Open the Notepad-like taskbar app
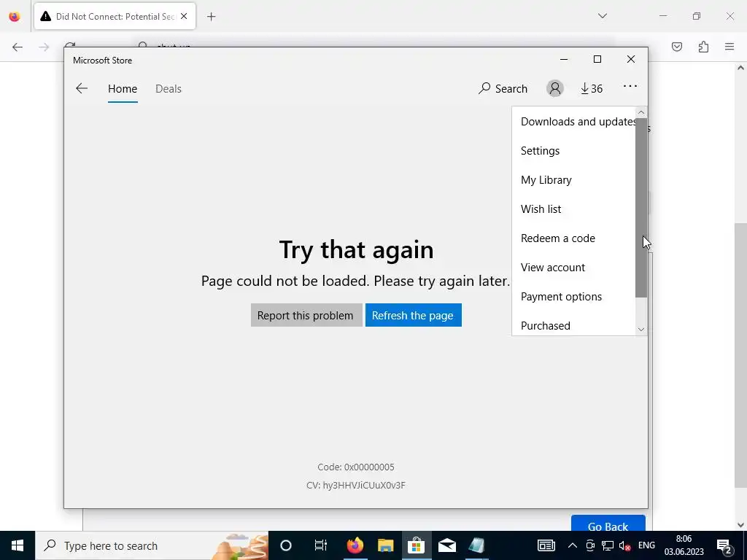The height and width of the screenshot is (560, 747). click(x=476, y=545)
